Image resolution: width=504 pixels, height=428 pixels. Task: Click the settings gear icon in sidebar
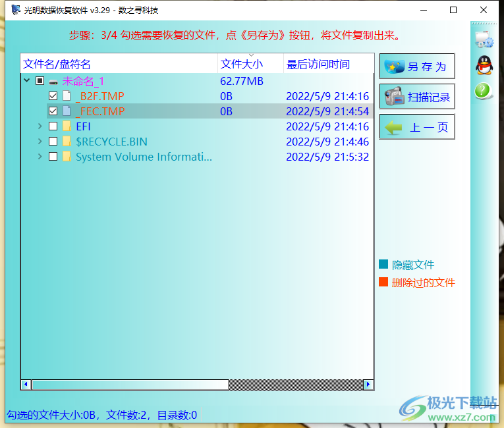(x=484, y=40)
